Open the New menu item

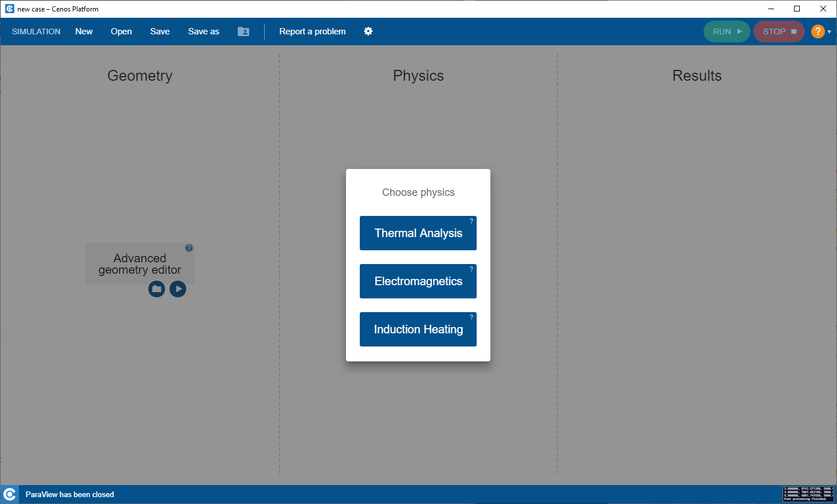point(84,31)
